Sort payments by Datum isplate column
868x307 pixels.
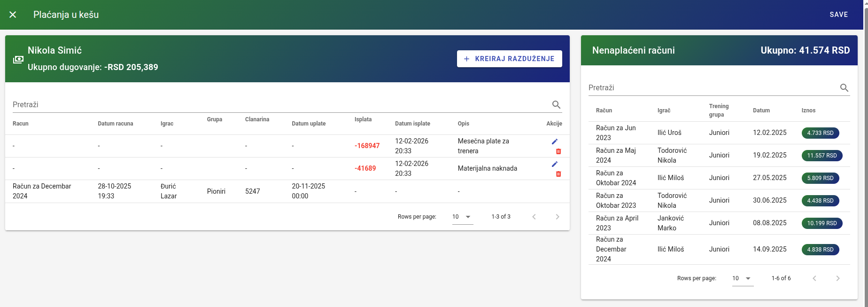[x=412, y=124]
